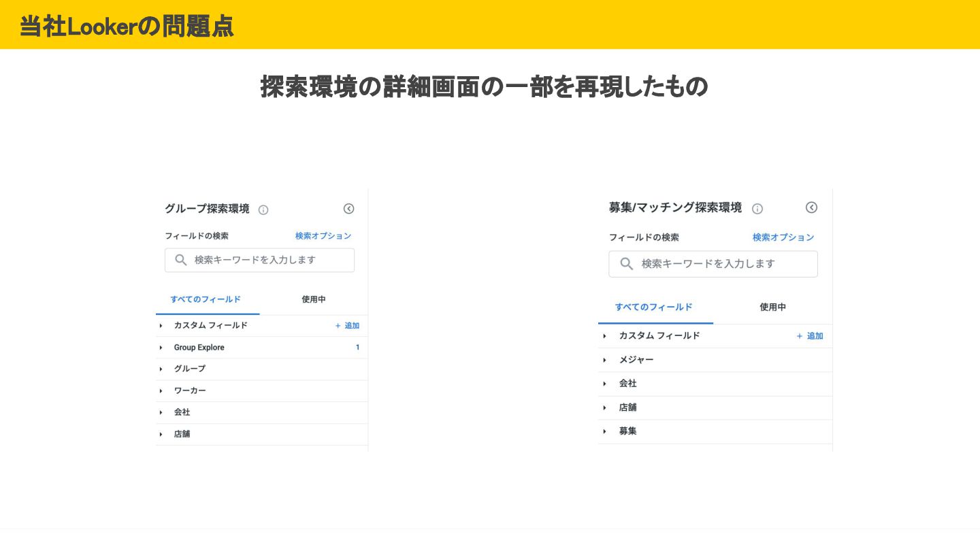The width and height of the screenshot is (980, 551).
Task: Open 検索オプション in 募集/マッチング探索環境 panel
Action: (x=783, y=237)
